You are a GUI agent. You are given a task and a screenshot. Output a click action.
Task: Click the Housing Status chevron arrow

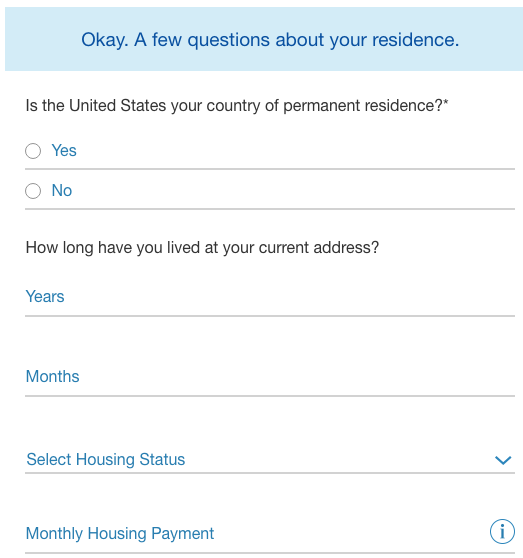503,460
